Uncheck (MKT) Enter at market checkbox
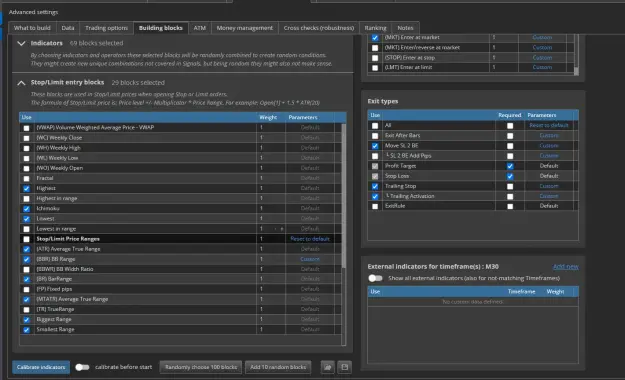 click(375, 38)
